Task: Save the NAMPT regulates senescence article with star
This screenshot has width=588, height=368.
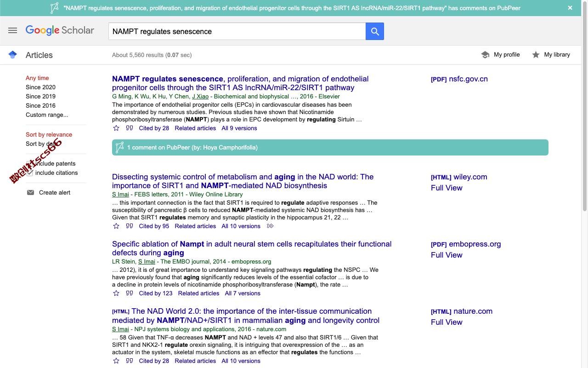Action: (x=116, y=128)
